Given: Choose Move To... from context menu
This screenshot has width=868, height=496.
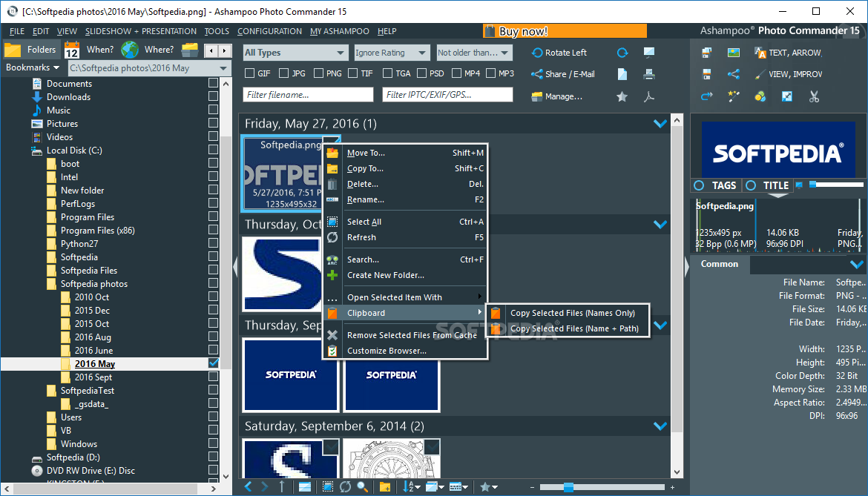Looking at the screenshot, I should tap(405, 153).
